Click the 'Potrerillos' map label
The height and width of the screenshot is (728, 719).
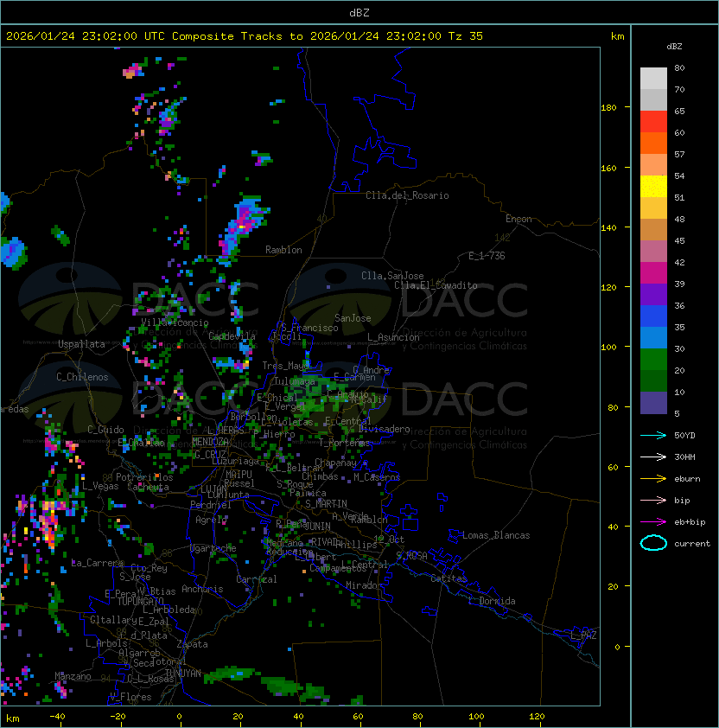click(x=144, y=477)
